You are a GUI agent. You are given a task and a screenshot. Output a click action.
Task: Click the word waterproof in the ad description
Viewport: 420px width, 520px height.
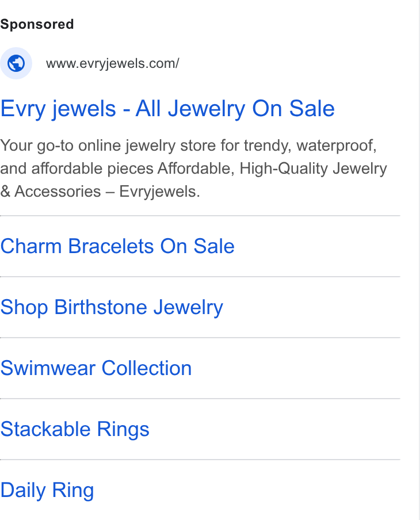pos(337,146)
